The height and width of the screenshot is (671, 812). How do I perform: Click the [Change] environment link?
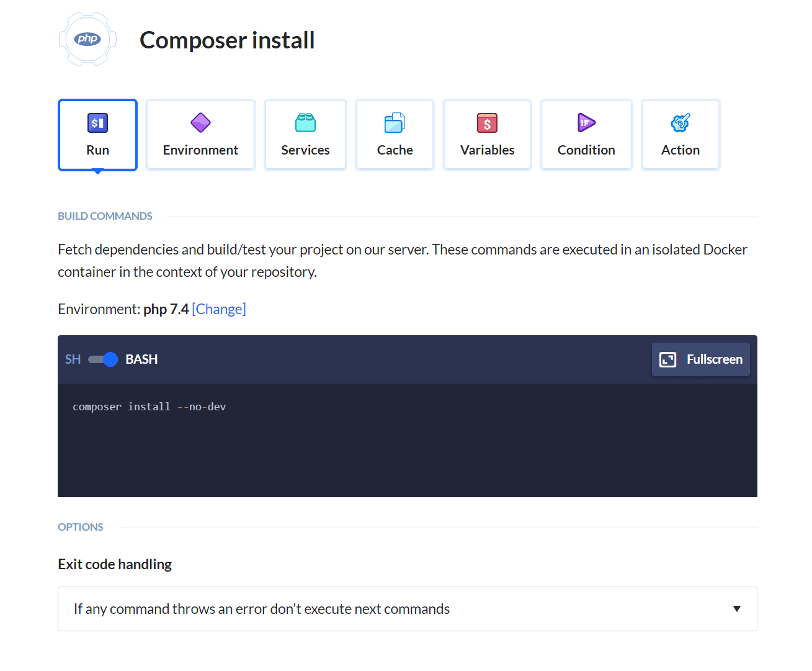coord(219,309)
